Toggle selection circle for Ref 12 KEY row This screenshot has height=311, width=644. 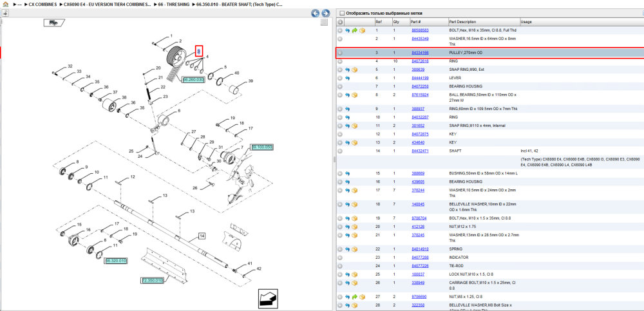[340, 135]
